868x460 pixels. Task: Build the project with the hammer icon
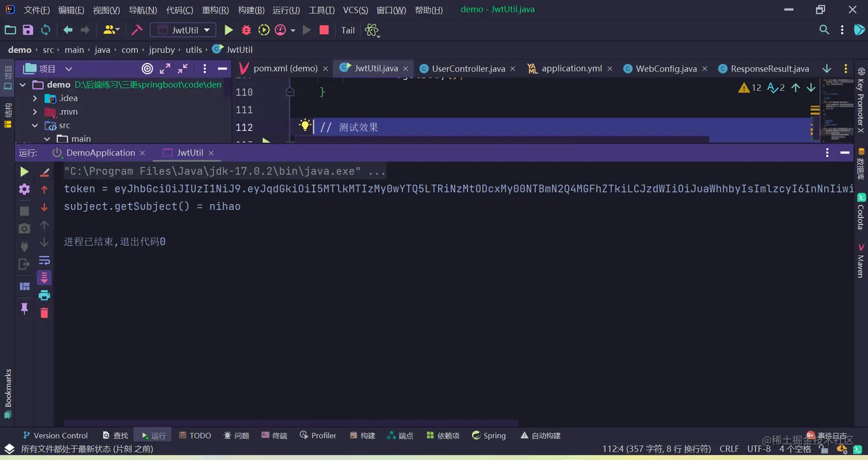pyautogui.click(x=137, y=30)
